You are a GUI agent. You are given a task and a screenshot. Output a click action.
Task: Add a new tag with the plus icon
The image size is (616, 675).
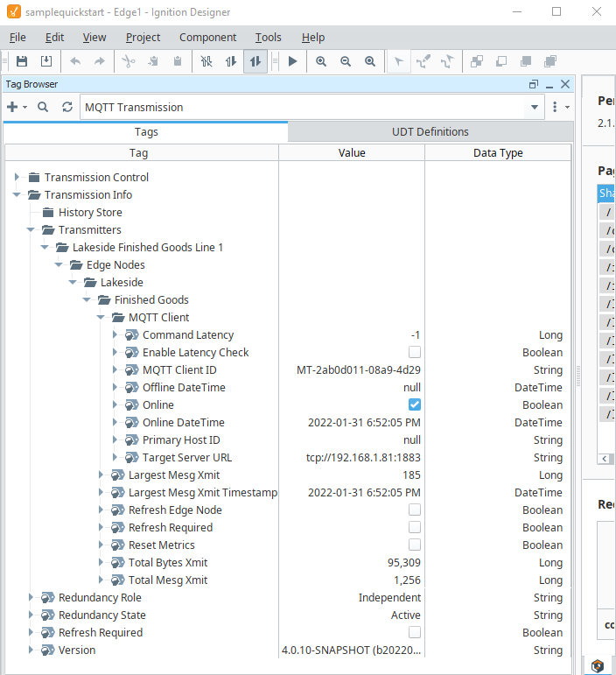click(x=13, y=107)
